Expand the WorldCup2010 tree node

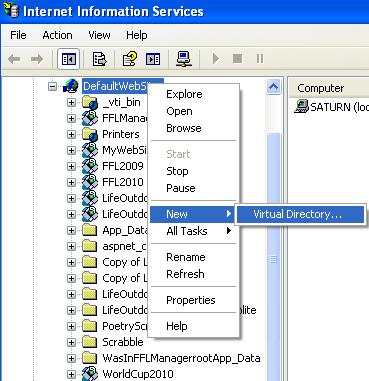[x=71, y=374]
